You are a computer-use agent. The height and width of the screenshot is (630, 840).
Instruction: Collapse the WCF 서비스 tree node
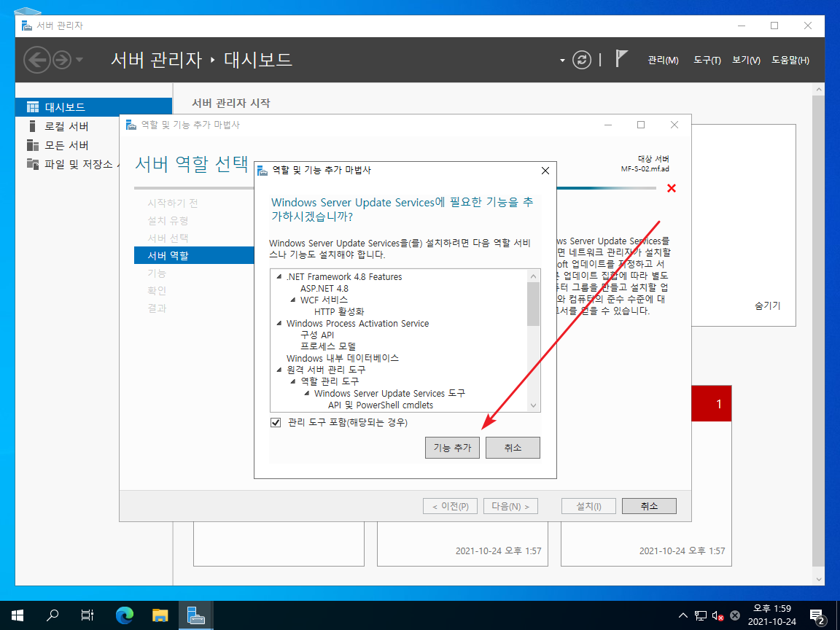tap(293, 300)
